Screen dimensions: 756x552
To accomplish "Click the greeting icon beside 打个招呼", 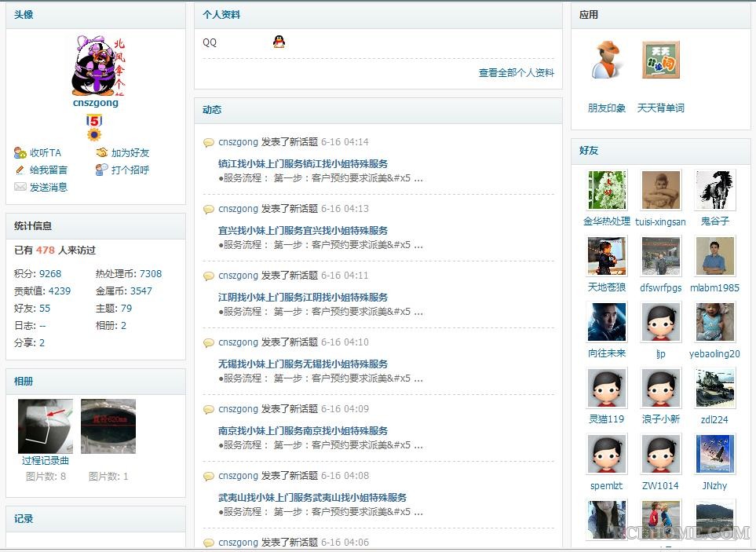I will [x=102, y=170].
